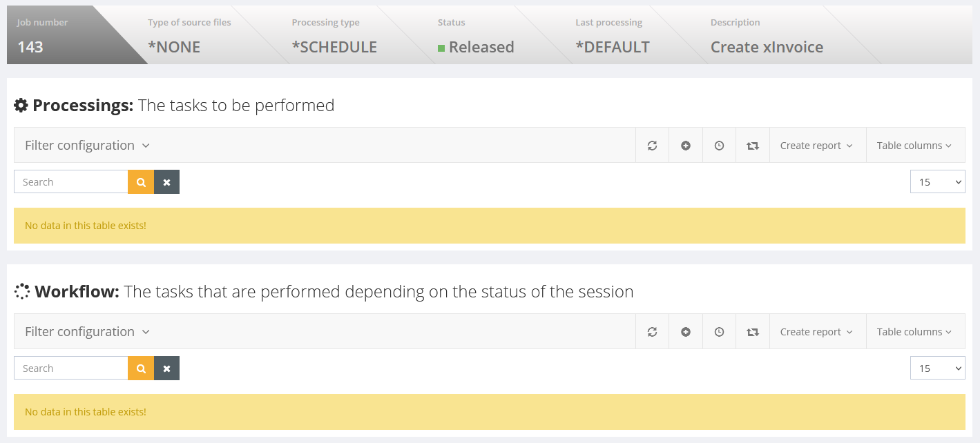Screen dimensions: 980x443
Task: Expand Filter configuration in Workflow
Action: pyautogui.click(x=87, y=332)
